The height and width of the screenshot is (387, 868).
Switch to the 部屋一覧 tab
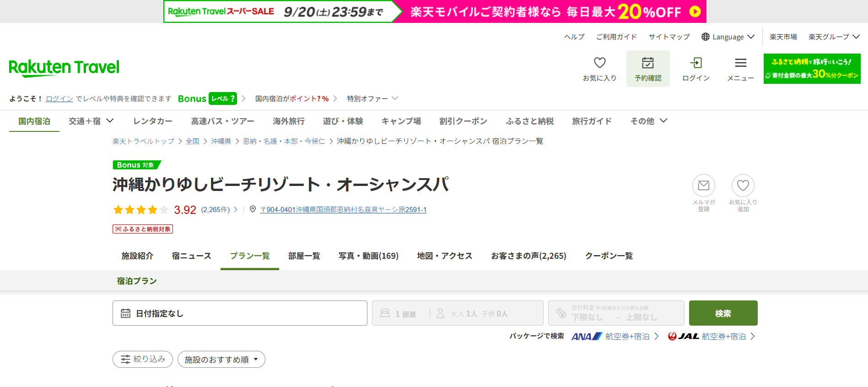pos(304,256)
